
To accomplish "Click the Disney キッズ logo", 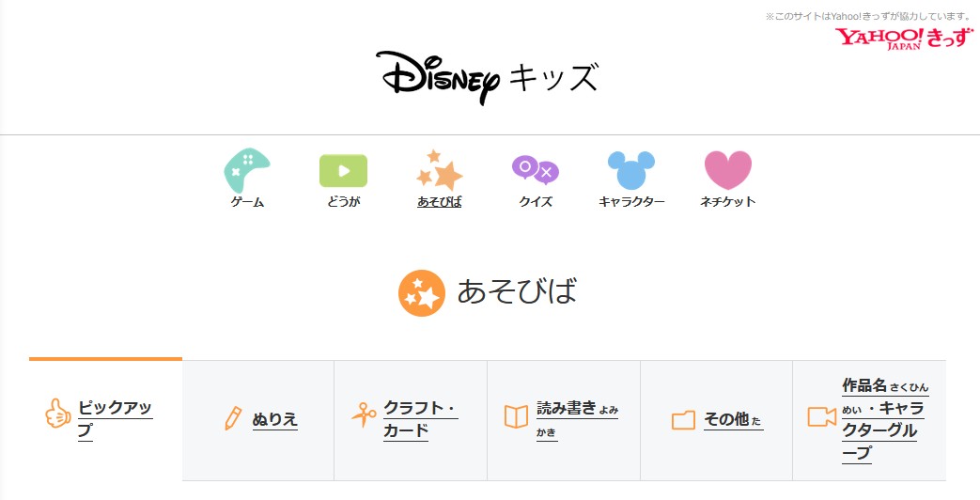I will click(x=487, y=77).
